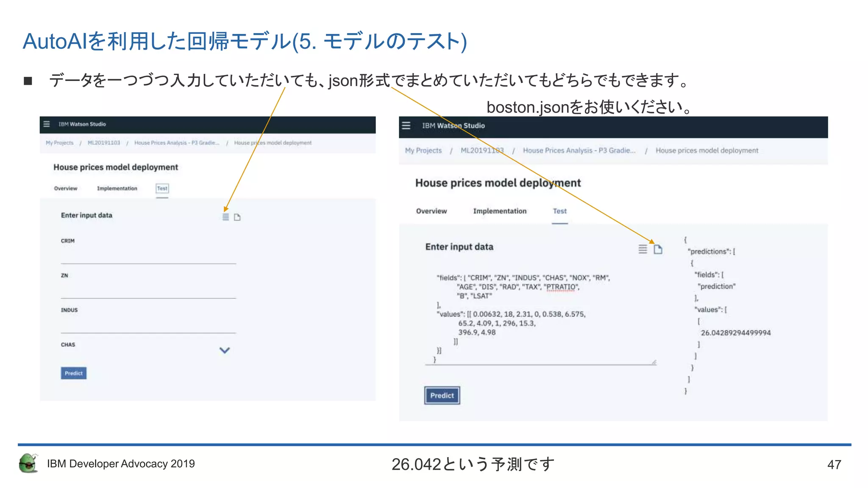This screenshot has width=868, height=488.
Task: Click Enter input data heading in right window
Action: pos(459,247)
